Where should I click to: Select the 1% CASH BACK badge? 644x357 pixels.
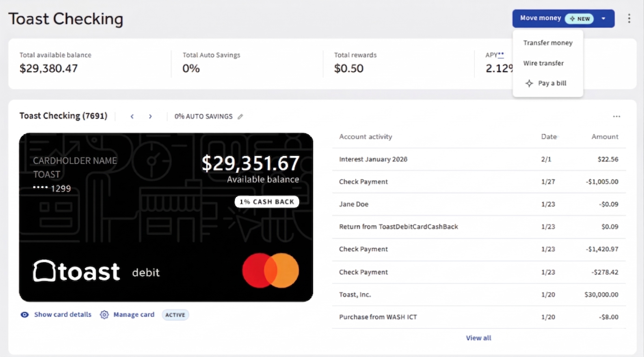(267, 202)
